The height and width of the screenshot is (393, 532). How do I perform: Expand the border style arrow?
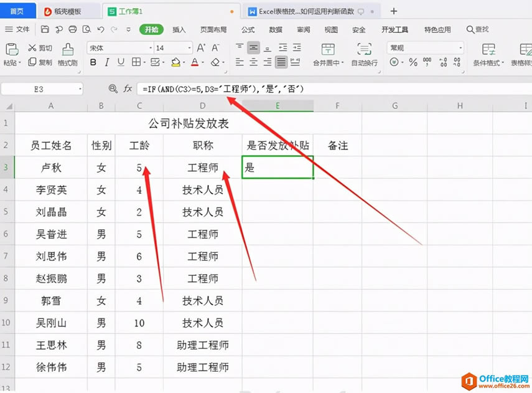pyautogui.click(x=144, y=62)
